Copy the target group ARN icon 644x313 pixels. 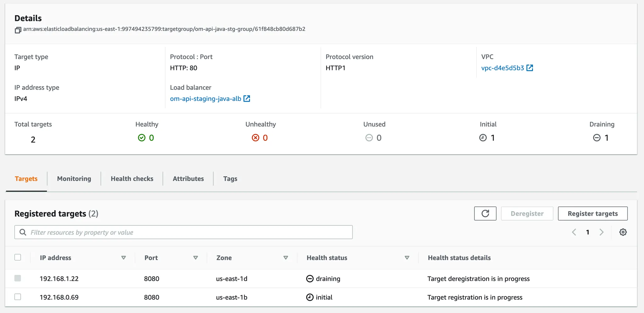18,30
